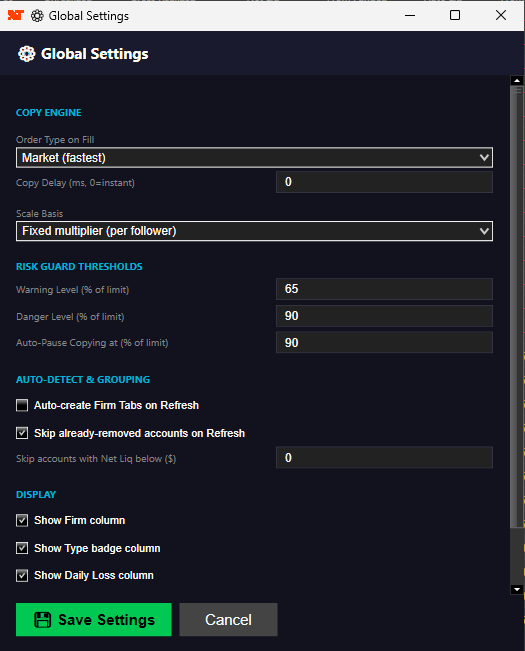Click the NinjaTrader logo in title bar
Viewport: 525px width, 651px height.
[x=15, y=16]
